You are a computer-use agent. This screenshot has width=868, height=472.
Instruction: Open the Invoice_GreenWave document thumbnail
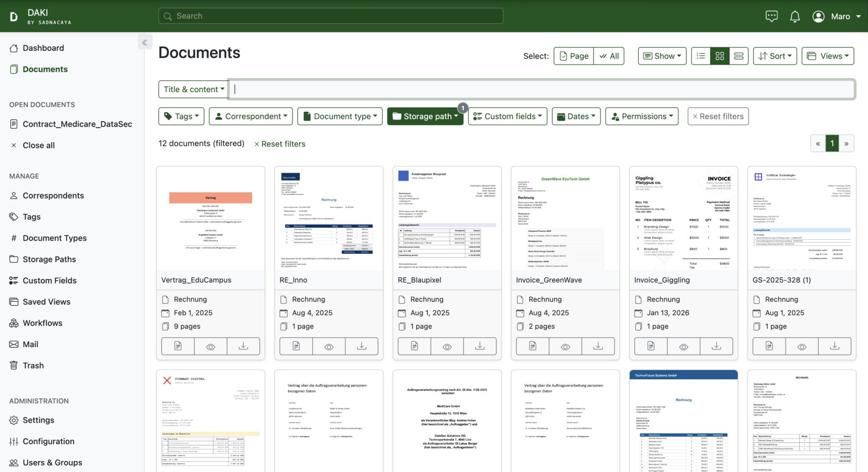click(x=565, y=219)
